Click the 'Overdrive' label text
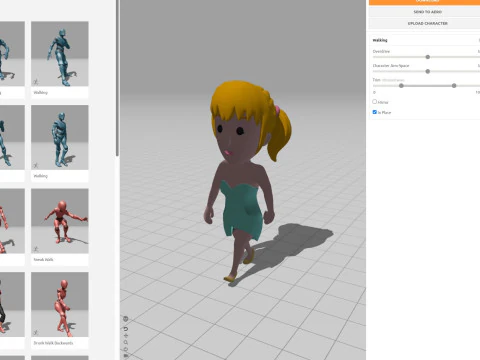 381,51
